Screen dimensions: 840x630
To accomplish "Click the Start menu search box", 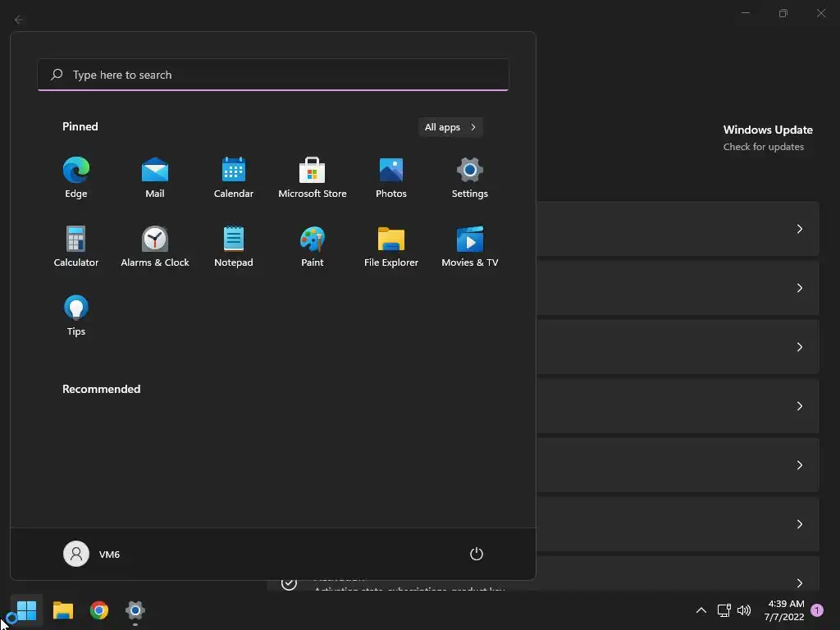I will click(273, 75).
